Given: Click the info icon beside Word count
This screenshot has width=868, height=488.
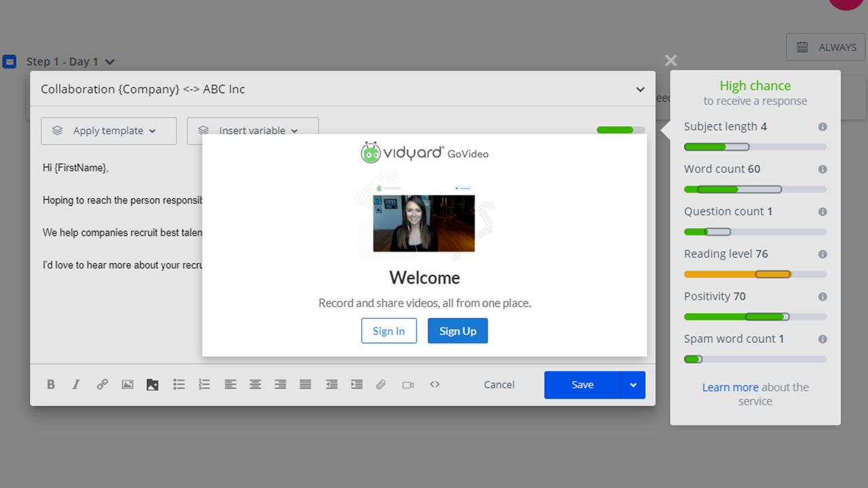Looking at the screenshot, I should click(x=823, y=169).
